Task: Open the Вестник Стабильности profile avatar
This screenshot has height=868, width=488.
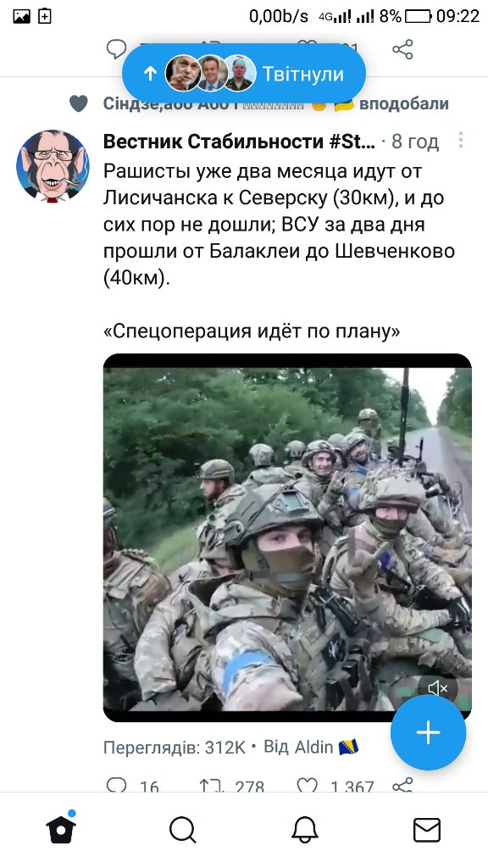Action: (53, 166)
